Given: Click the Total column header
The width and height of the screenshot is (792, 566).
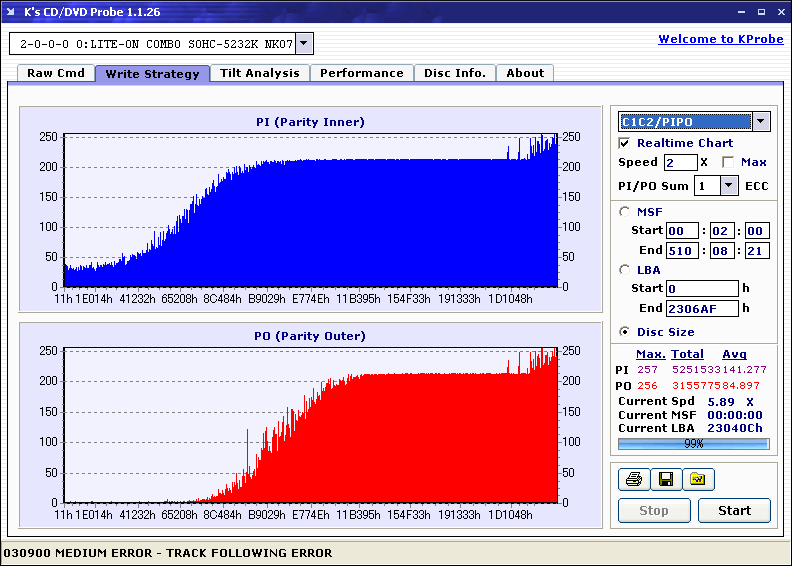Looking at the screenshot, I should pos(687,354).
